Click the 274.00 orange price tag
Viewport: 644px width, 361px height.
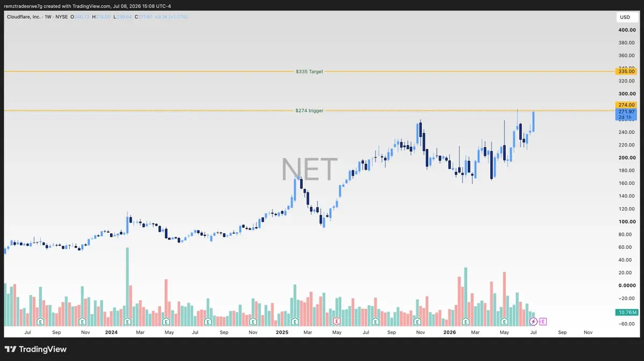click(626, 105)
